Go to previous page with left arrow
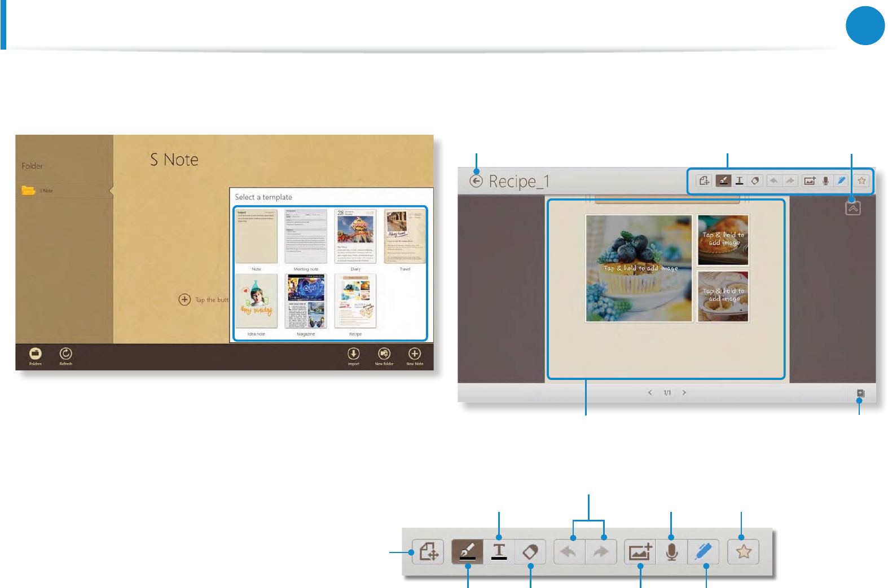 (650, 392)
